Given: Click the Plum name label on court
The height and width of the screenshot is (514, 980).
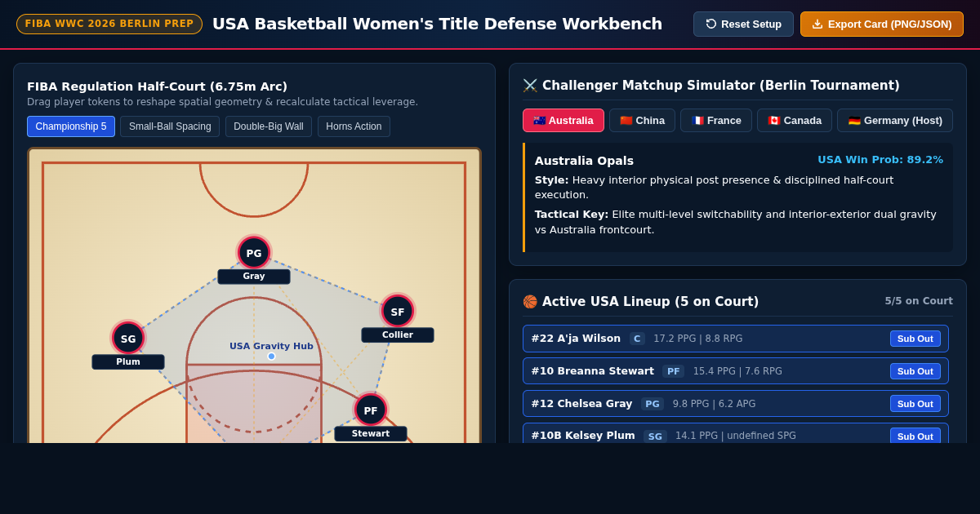Looking at the screenshot, I should pyautogui.click(x=128, y=362).
